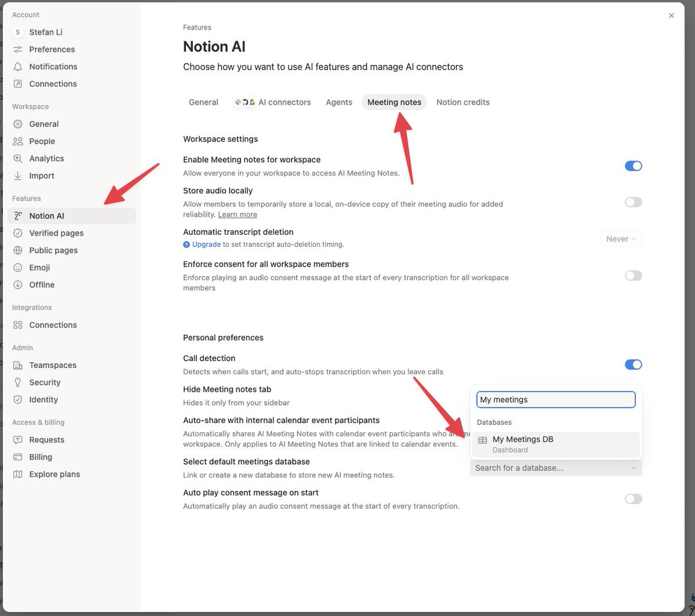Click the Offline icon
The height and width of the screenshot is (616, 695).
(18, 285)
